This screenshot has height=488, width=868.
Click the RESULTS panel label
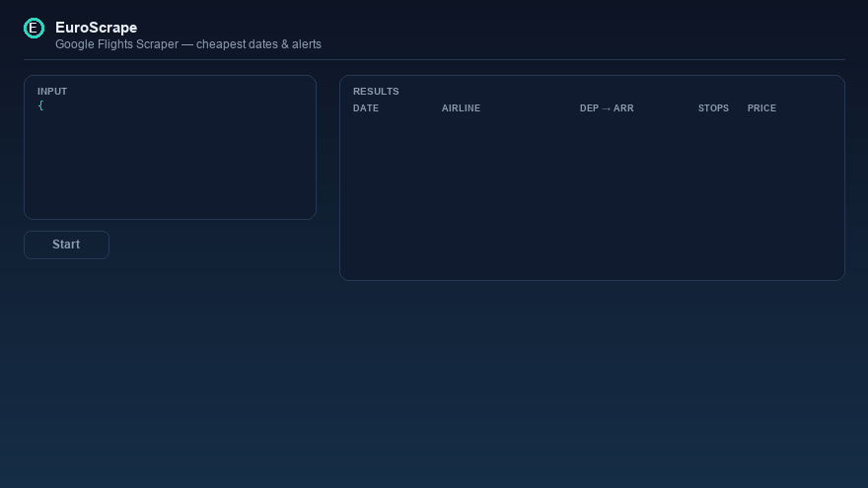pos(376,92)
